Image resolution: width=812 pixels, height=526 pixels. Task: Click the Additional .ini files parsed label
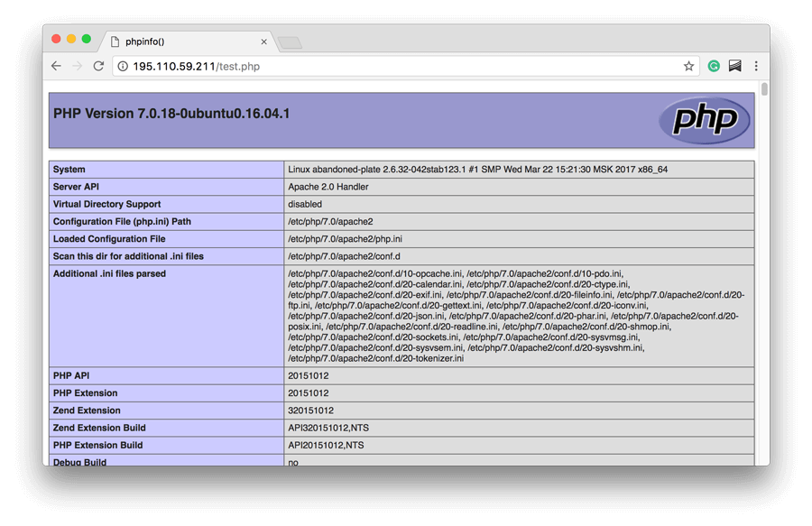(x=108, y=273)
